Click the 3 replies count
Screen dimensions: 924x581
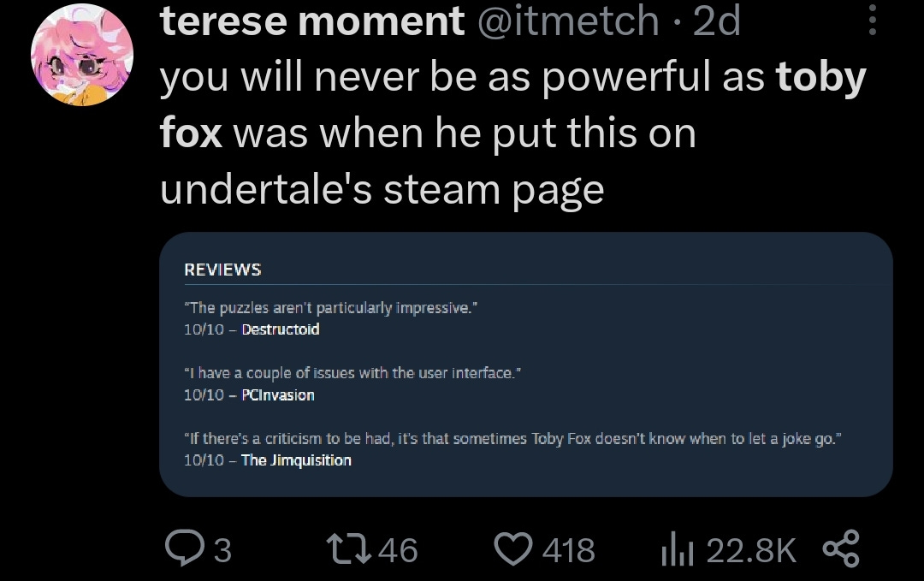pyautogui.click(x=222, y=550)
